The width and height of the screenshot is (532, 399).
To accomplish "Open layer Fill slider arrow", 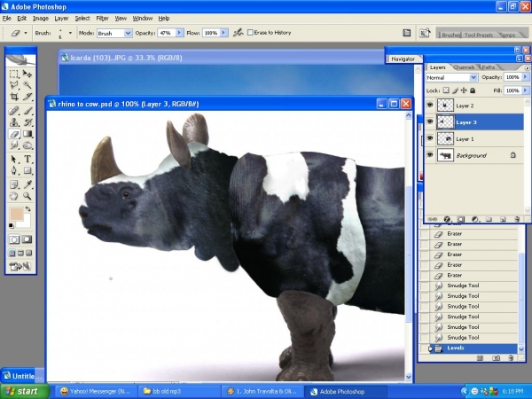I will click(x=525, y=90).
